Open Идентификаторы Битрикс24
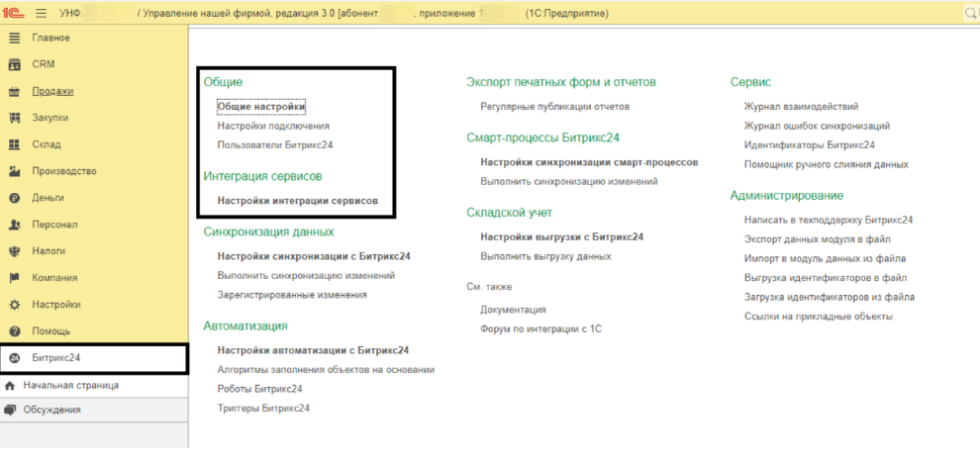Viewport: 980px width, 465px height. point(810,145)
